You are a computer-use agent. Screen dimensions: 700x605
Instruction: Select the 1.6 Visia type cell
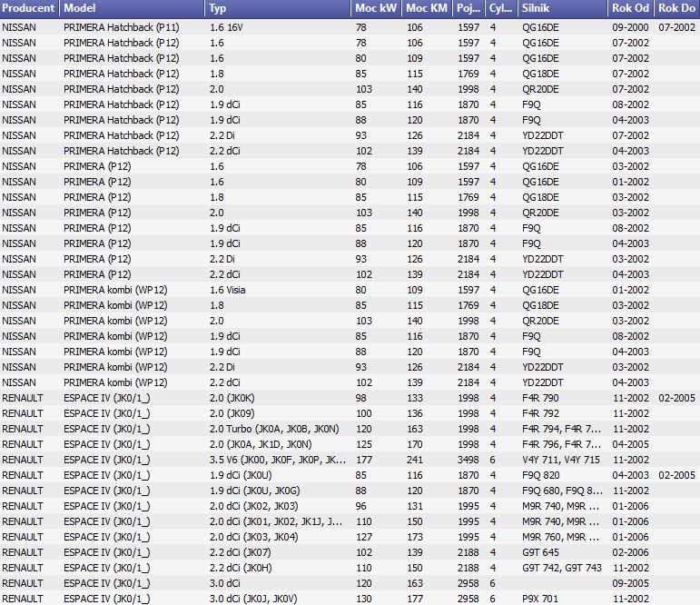tap(228, 290)
